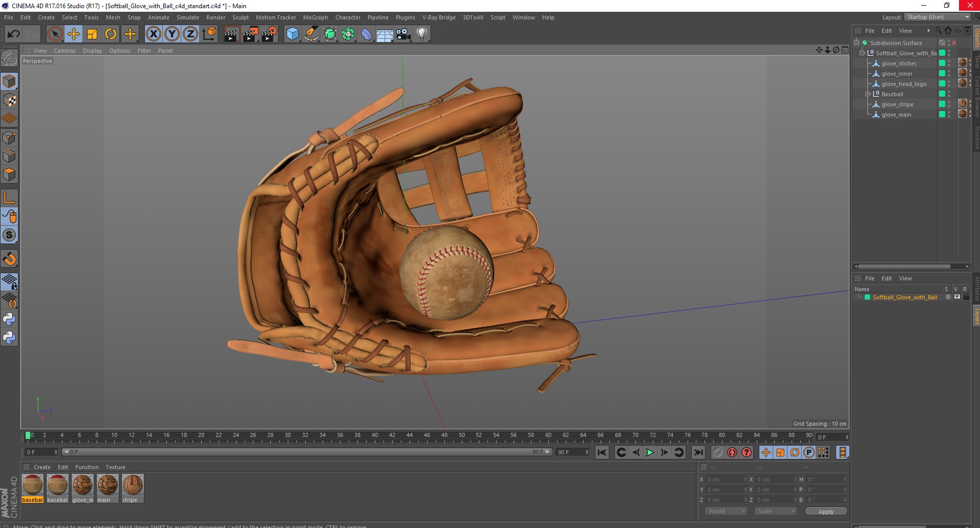Select the glove_main object

click(x=896, y=115)
